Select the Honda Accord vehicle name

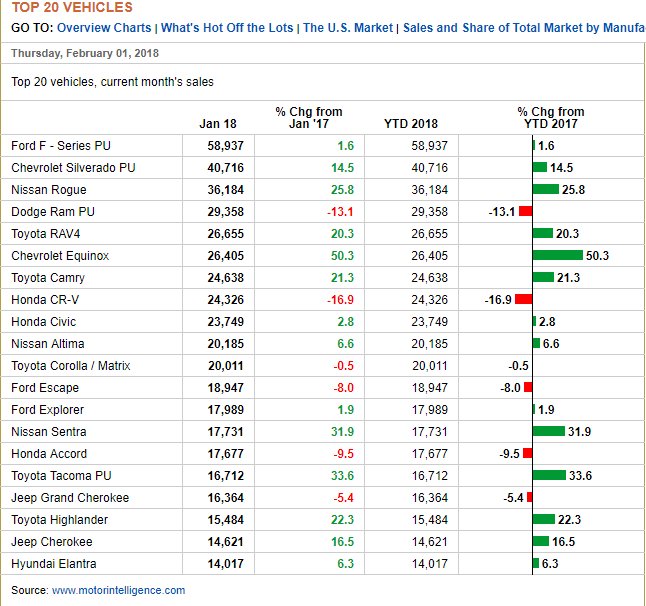coord(49,454)
